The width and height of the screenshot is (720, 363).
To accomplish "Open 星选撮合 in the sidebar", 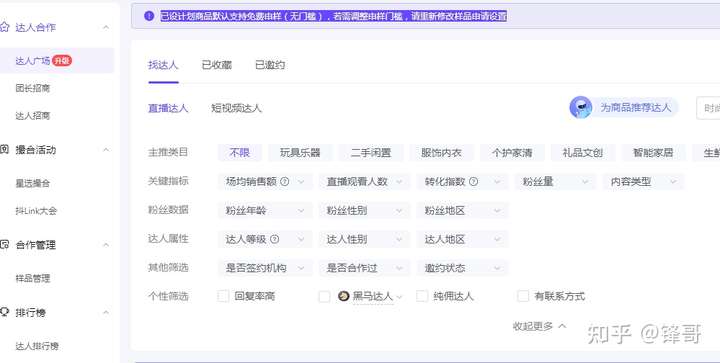I will [x=33, y=183].
